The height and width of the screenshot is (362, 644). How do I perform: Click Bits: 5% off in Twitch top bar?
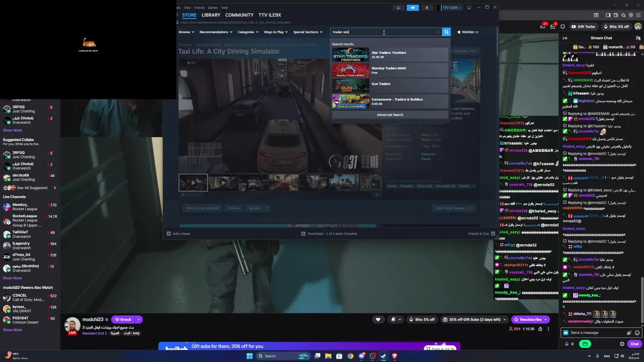pyautogui.click(x=616, y=27)
